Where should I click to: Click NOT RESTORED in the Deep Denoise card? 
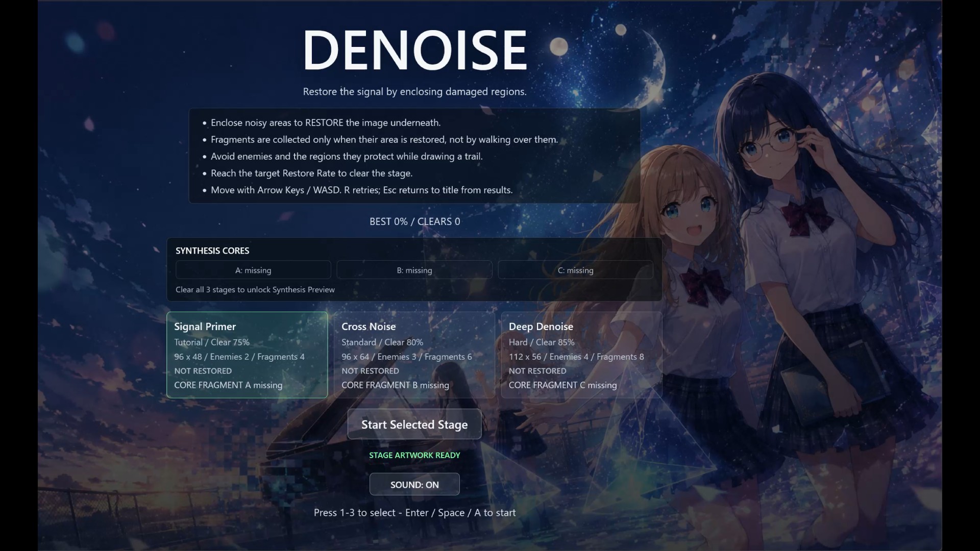click(537, 371)
